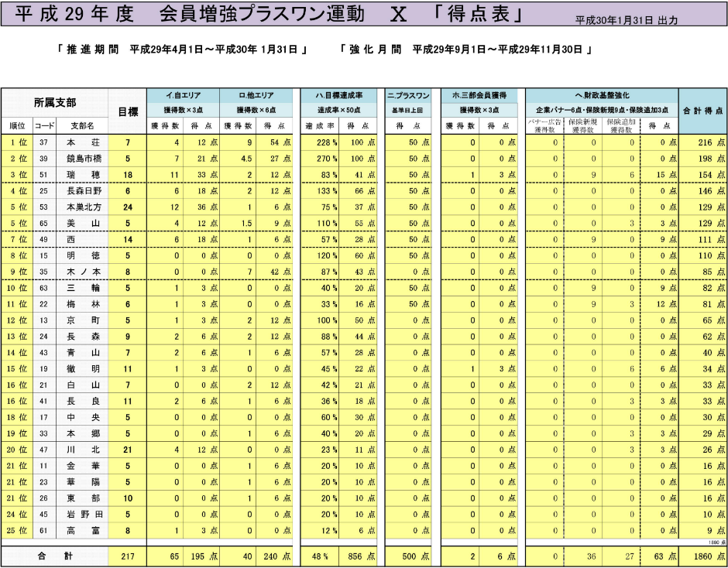Select branch name 長森日野
The image size is (728, 568).
84,191
